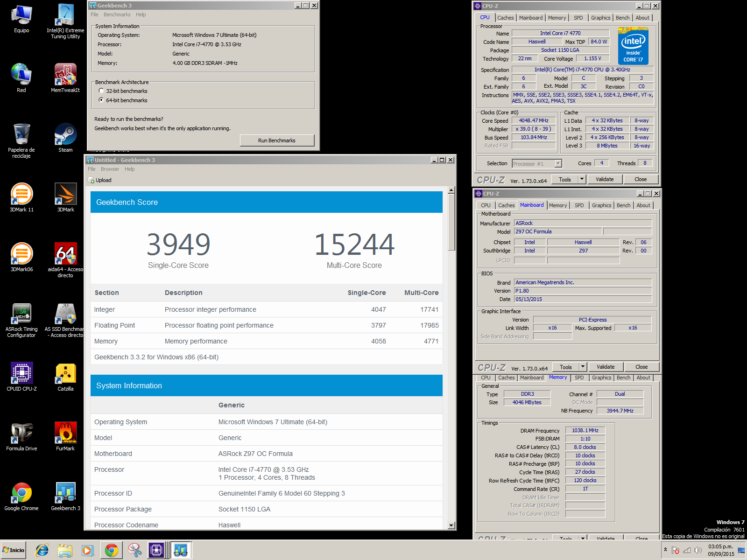Click the action center flag tray icon

[676, 550]
